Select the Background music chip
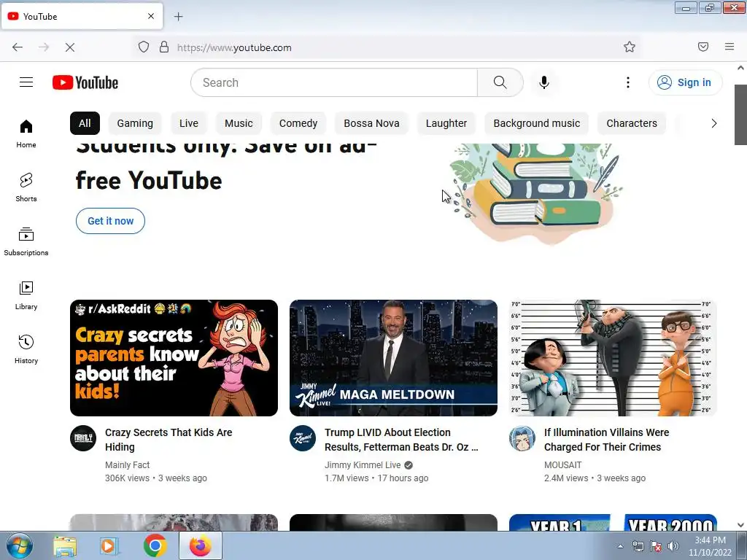The image size is (747, 560). coord(536,123)
